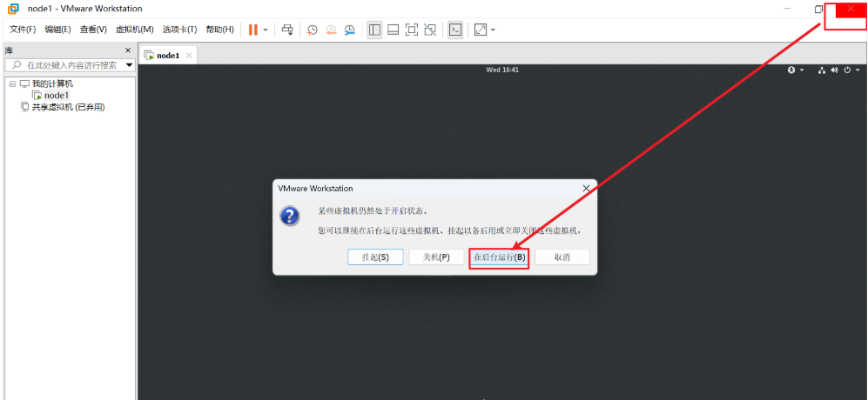Select 共享虚拟机 (已弃用) tree item
The height and width of the screenshot is (400, 868).
tap(68, 107)
